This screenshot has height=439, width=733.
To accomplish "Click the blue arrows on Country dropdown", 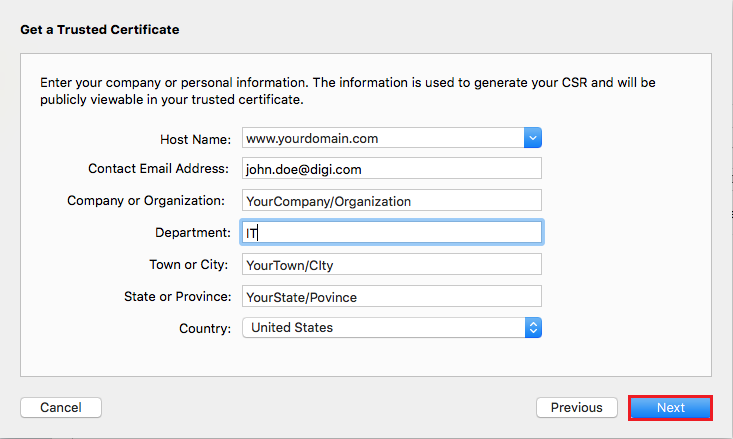I will coord(533,327).
